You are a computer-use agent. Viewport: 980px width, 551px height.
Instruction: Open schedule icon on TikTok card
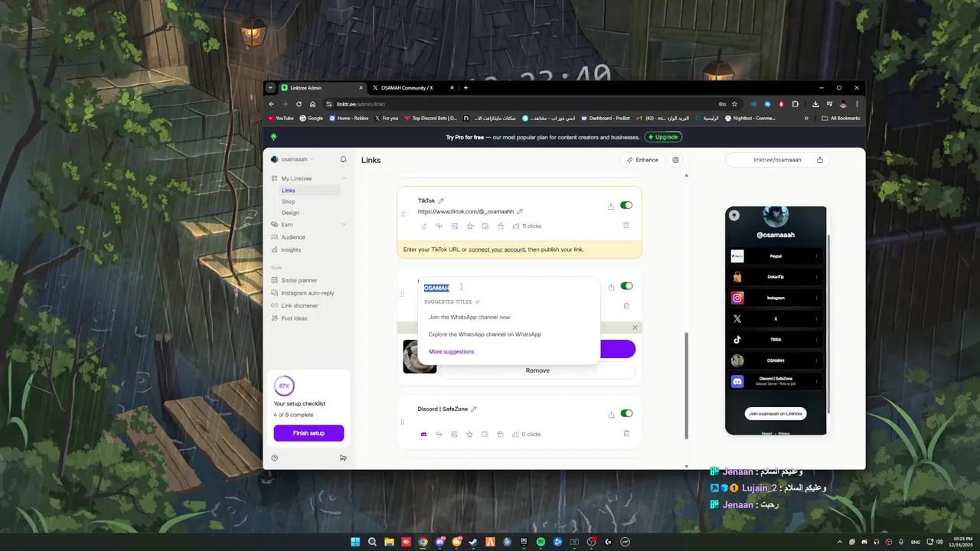click(x=485, y=227)
